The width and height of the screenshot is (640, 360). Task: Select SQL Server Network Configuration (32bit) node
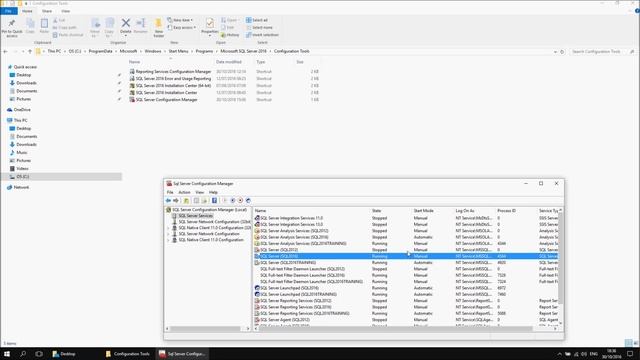point(214,222)
